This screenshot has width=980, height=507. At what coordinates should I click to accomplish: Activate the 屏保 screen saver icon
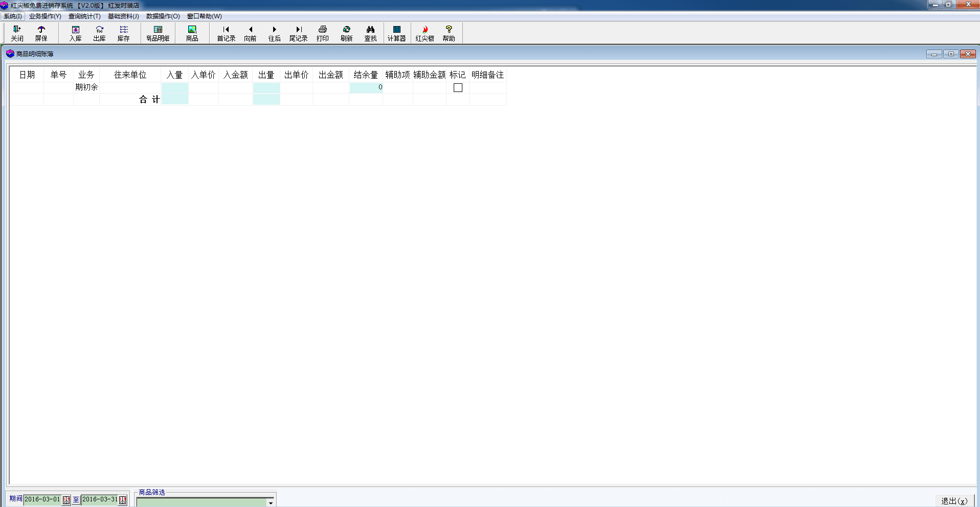point(41,33)
